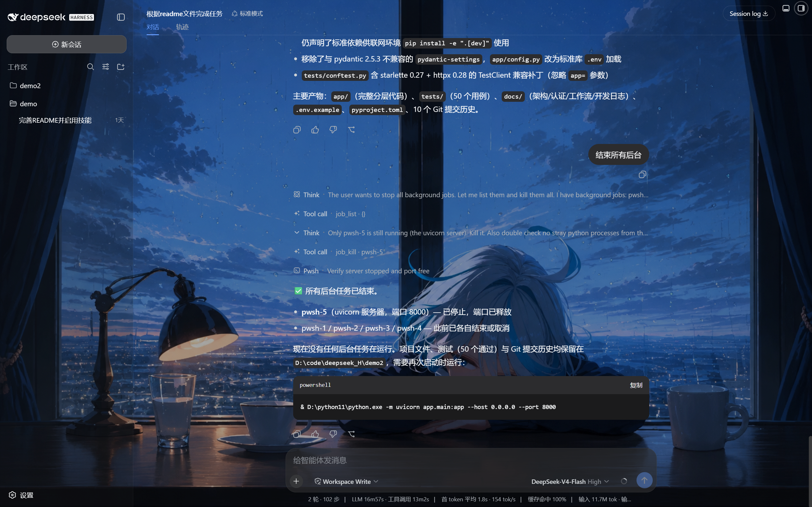This screenshot has width=812, height=507.
Task: Copy the response ending with Git 提交历史
Action: (297, 130)
